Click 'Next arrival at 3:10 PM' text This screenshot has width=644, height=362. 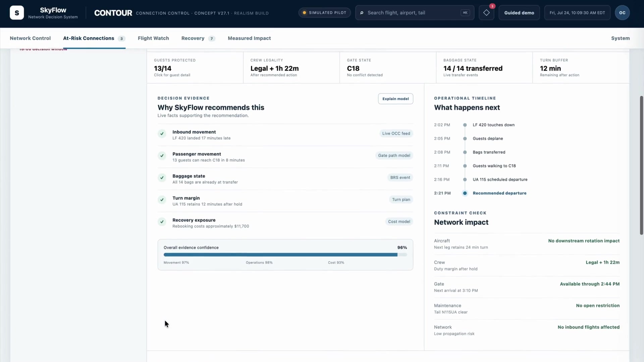[x=456, y=291]
